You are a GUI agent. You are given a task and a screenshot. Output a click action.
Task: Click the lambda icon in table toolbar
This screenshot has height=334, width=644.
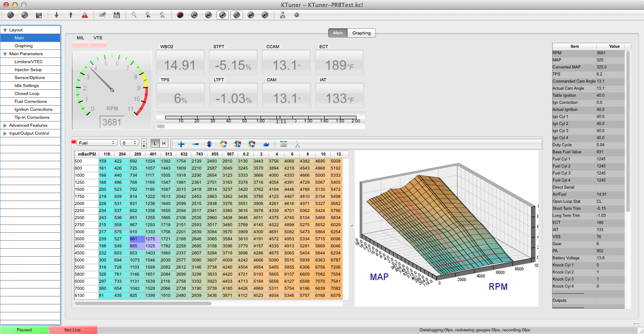pyautogui.click(x=296, y=143)
